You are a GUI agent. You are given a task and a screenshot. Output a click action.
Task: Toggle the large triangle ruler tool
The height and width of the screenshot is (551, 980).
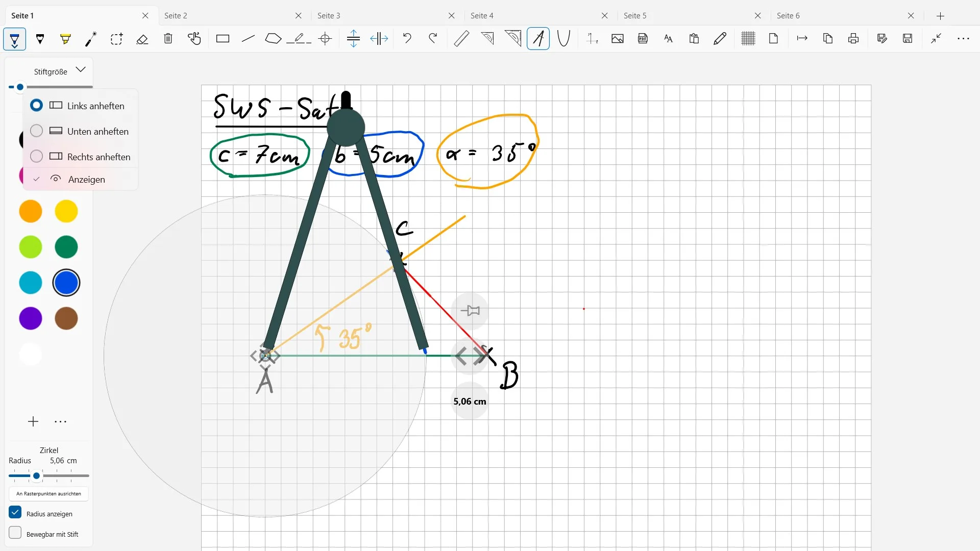coord(513,39)
